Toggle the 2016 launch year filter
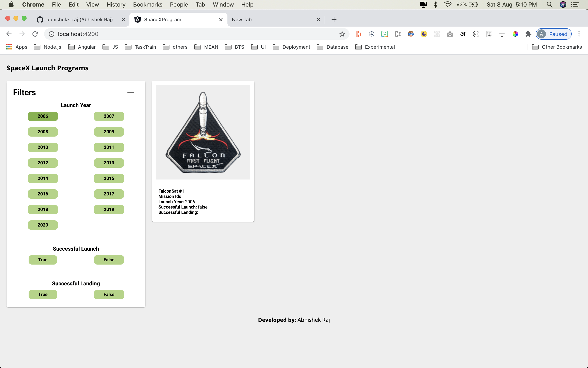Image resolution: width=588 pixels, height=368 pixels. [43, 194]
